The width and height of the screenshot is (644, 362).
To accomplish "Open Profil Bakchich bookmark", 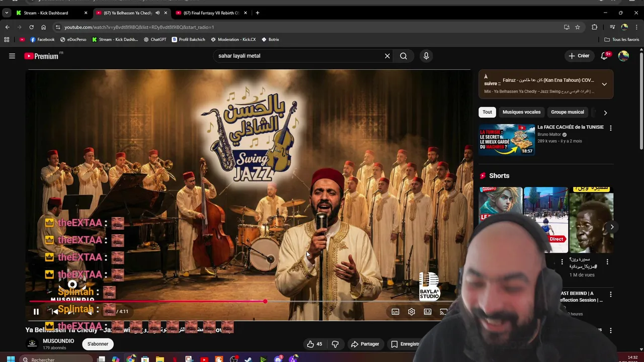I will (189, 39).
